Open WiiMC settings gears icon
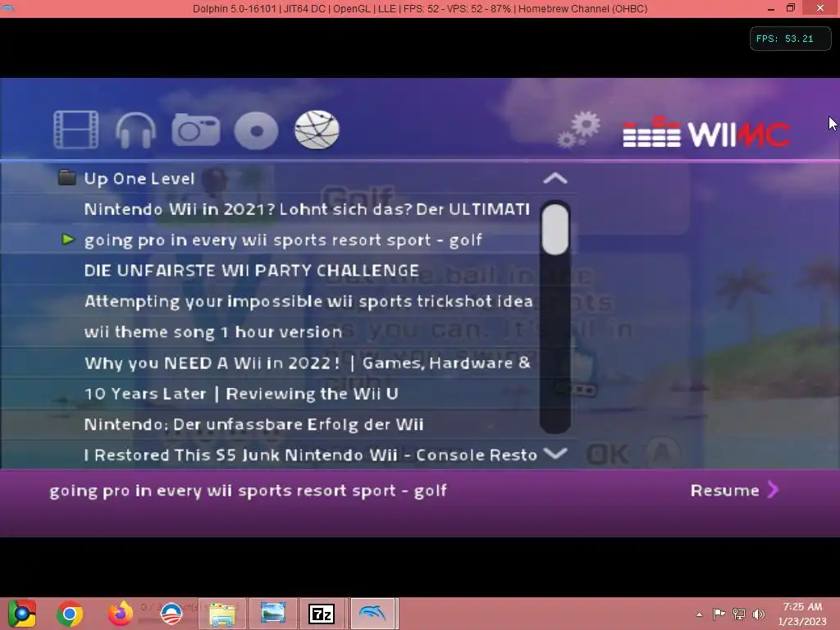The height and width of the screenshot is (630, 840). coord(578,129)
